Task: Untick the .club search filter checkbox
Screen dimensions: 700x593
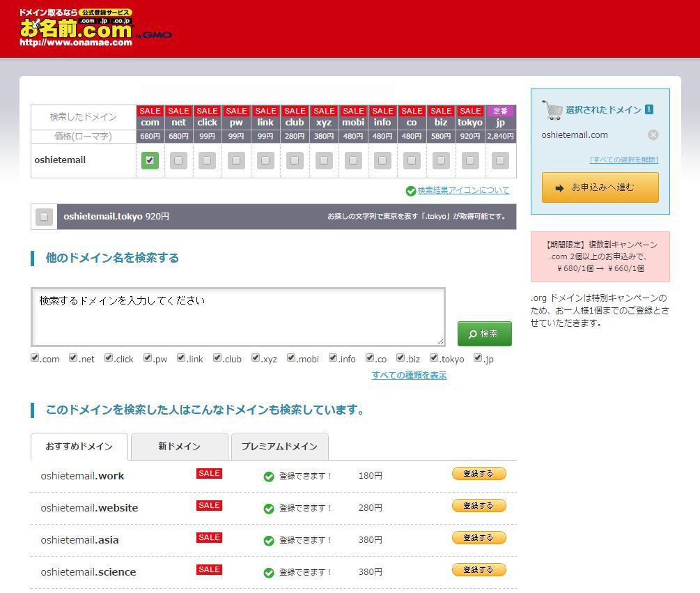Action: [x=217, y=357]
